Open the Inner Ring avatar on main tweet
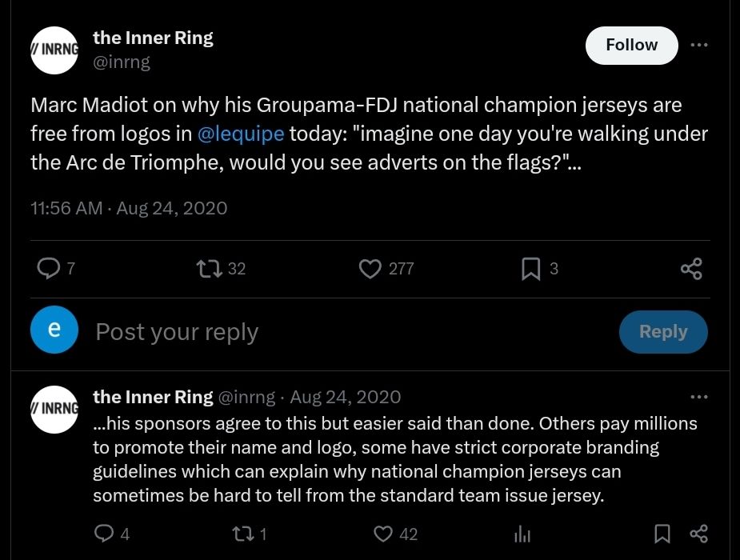Screen dimensions: 740x560 pos(54,50)
